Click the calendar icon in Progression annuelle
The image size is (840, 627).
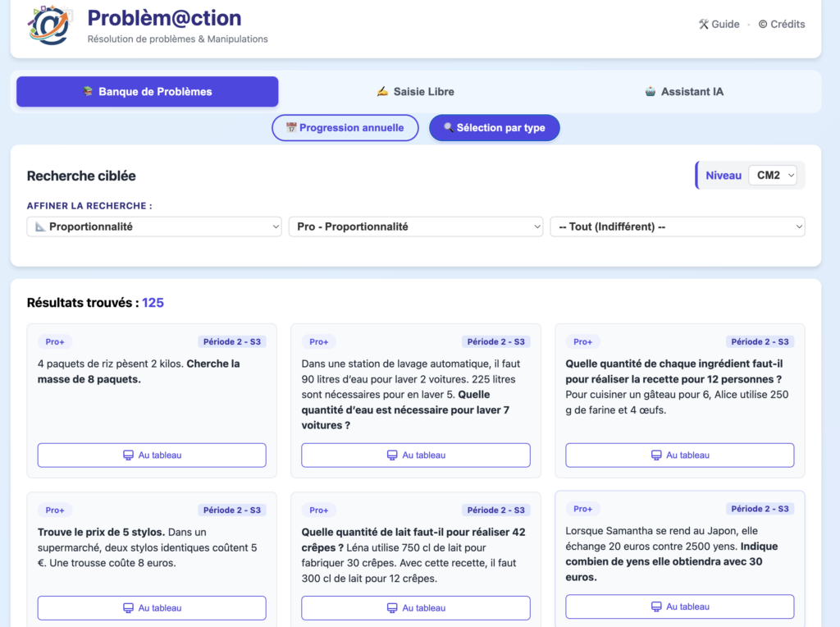tap(290, 128)
